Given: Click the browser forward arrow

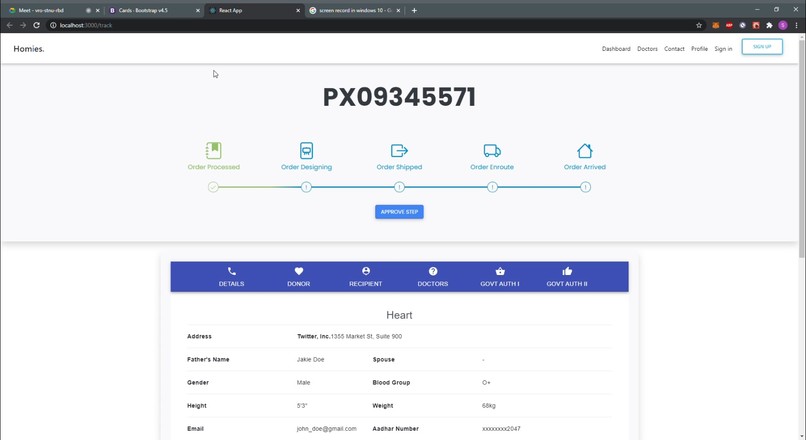Looking at the screenshot, I should pyautogui.click(x=23, y=25).
